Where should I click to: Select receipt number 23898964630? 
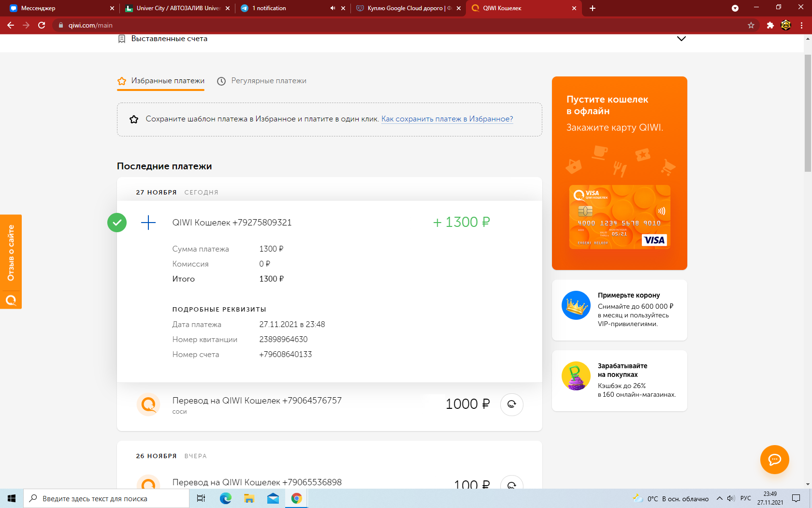284,340
